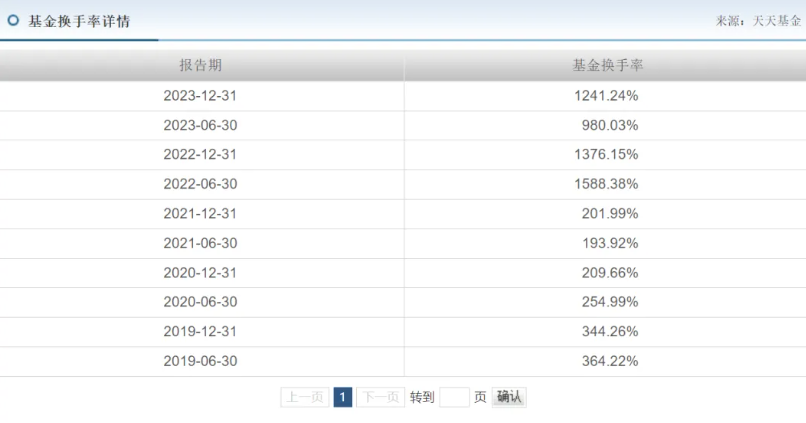Image resolution: width=806 pixels, height=423 pixels.
Task: Click the 来源：天天基金 source label
Action: (x=758, y=21)
